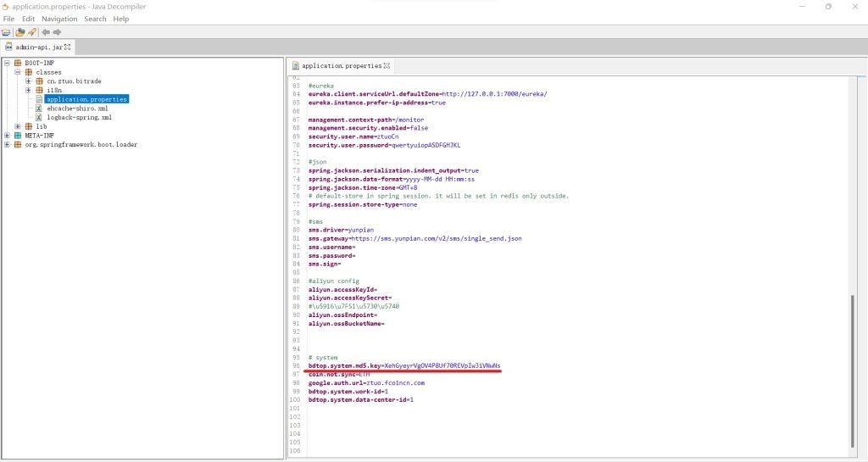Expand the i18n package node
This screenshot has width=868, height=462.
coord(28,90)
